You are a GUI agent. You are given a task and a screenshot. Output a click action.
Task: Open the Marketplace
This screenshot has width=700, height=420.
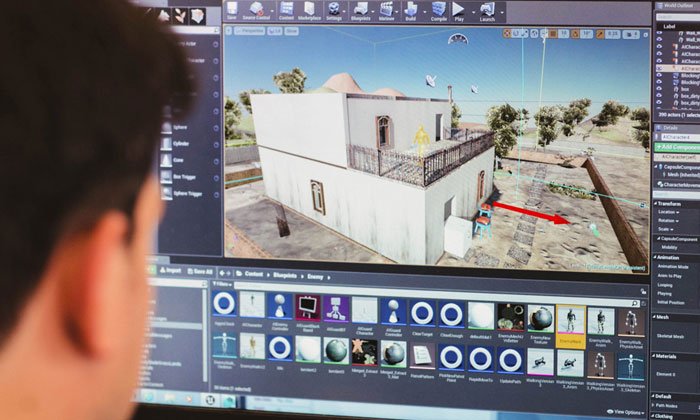click(309, 11)
